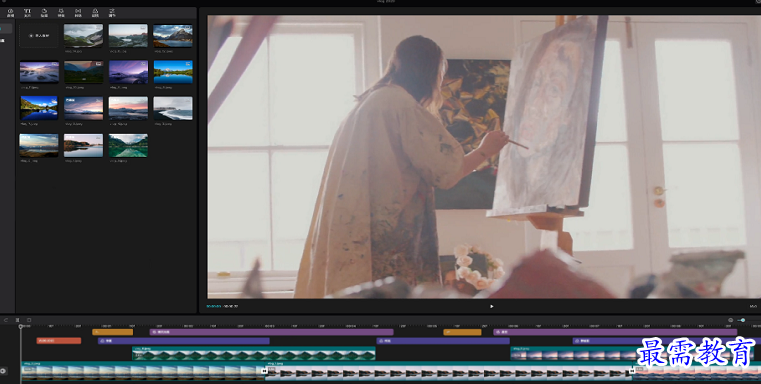Select the purple streaked sky mountain thumbnail
This screenshot has width=761, height=384.
(x=128, y=72)
